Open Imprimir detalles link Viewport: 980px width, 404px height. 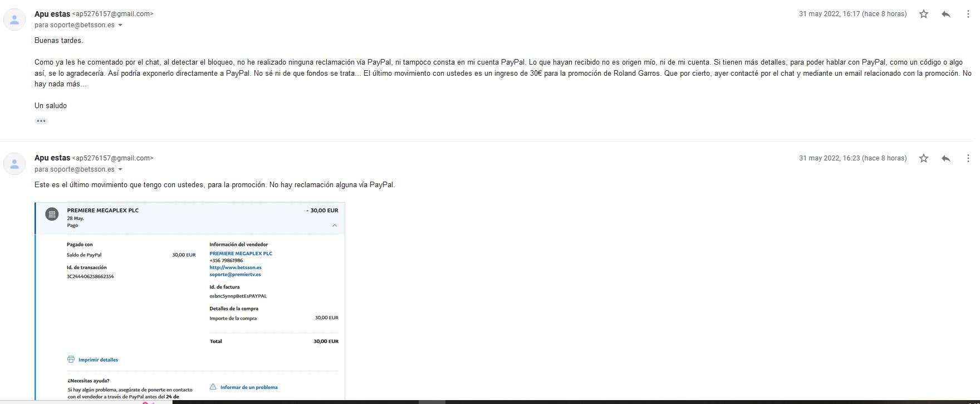tap(98, 360)
